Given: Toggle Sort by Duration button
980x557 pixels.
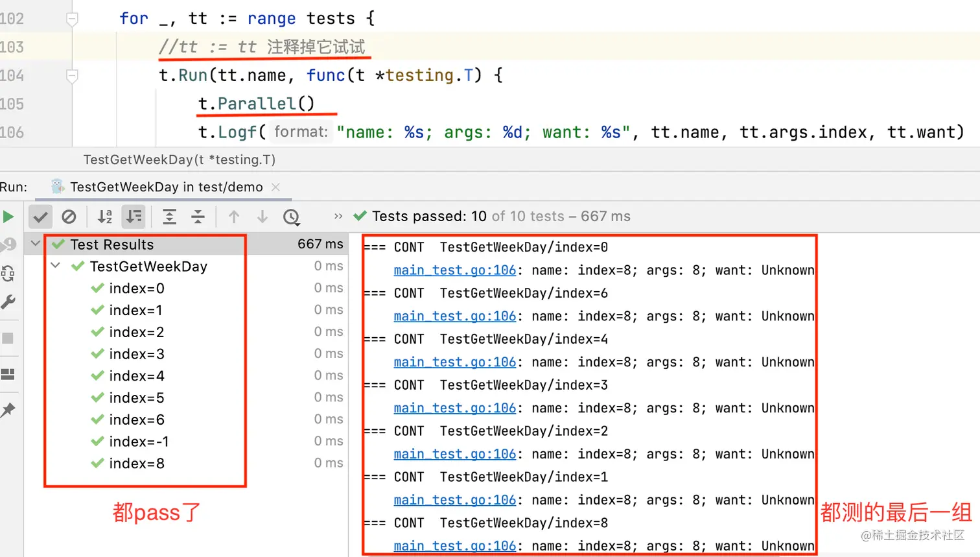Looking at the screenshot, I should [x=134, y=217].
